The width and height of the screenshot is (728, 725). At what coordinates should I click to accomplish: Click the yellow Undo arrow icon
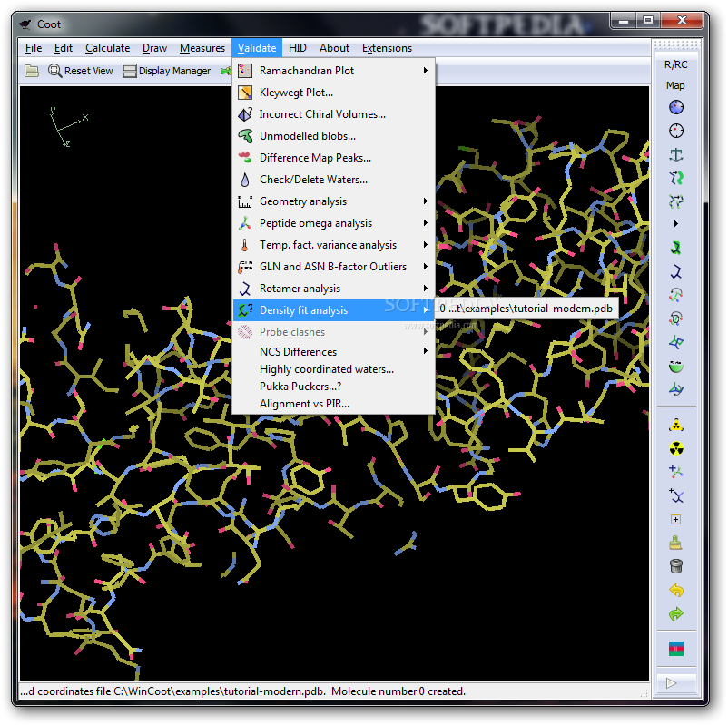pos(676,591)
